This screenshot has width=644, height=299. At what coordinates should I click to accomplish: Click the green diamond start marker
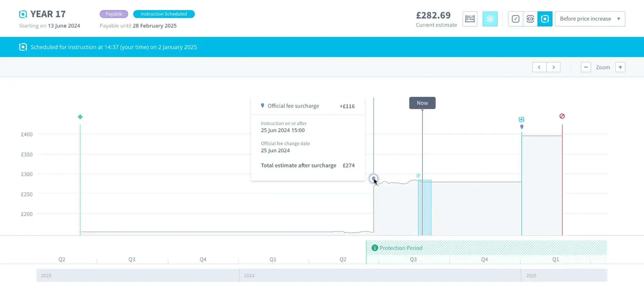[80, 117]
